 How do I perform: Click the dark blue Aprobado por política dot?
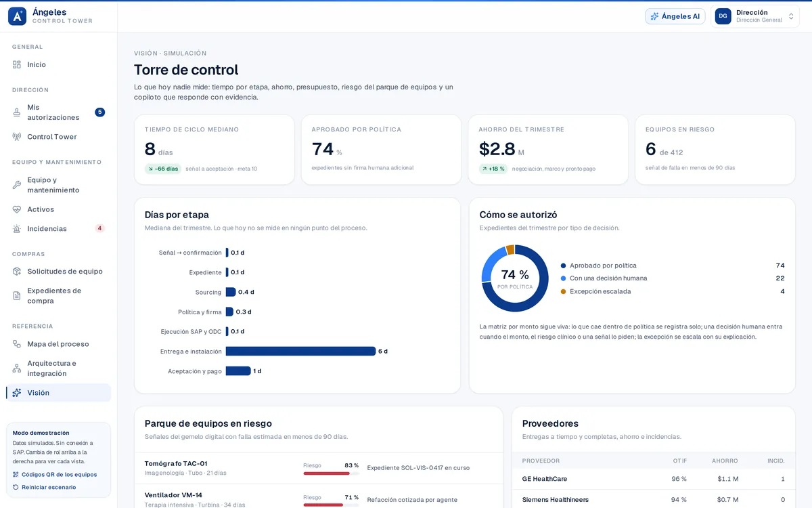pyautogui.click(x=563, y=266)
